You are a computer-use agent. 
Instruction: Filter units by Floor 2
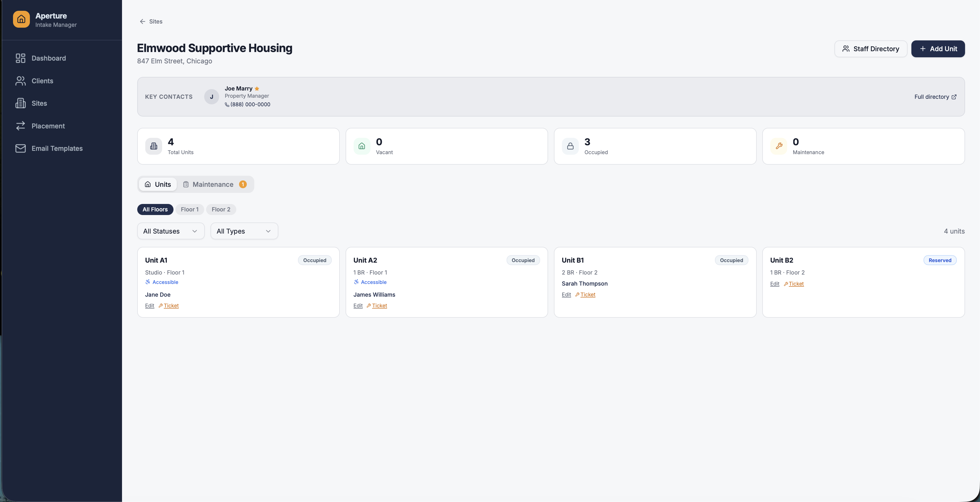[x=221, y=209]
